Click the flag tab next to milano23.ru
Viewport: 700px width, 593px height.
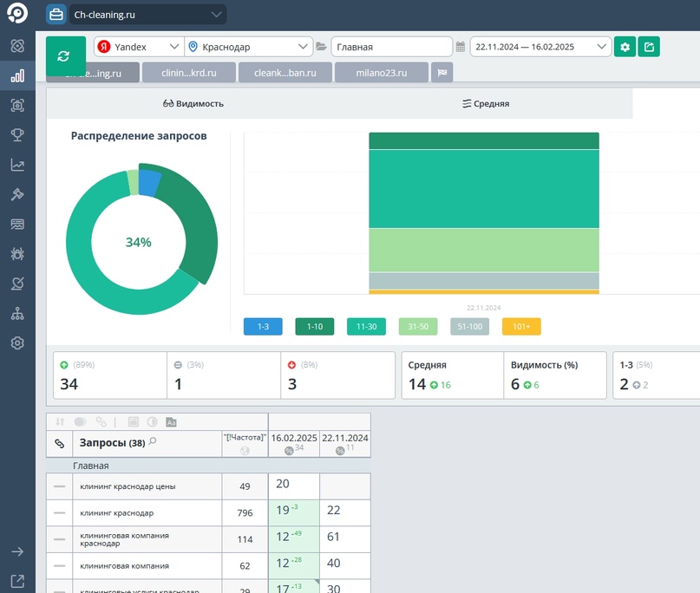(x=442, y=73)
